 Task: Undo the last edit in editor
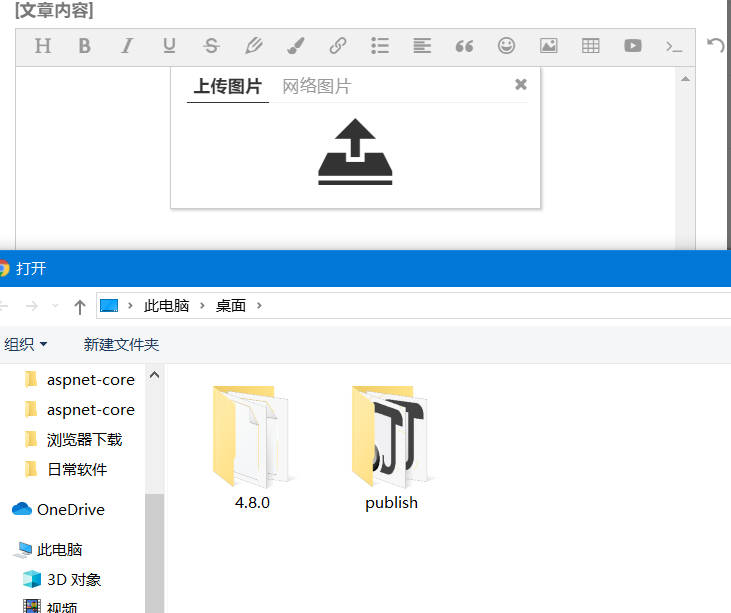716,45
